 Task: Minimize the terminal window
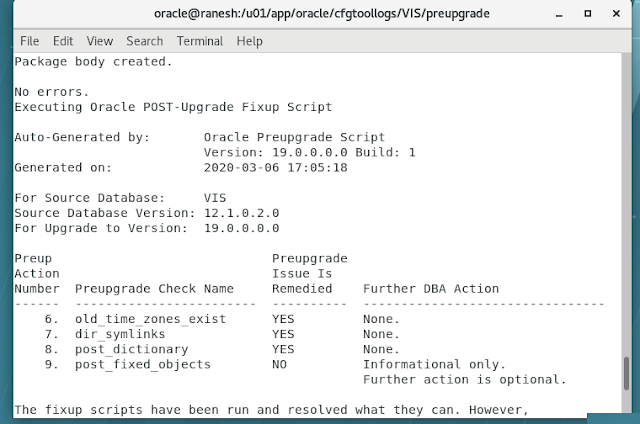tap(561, 14)
